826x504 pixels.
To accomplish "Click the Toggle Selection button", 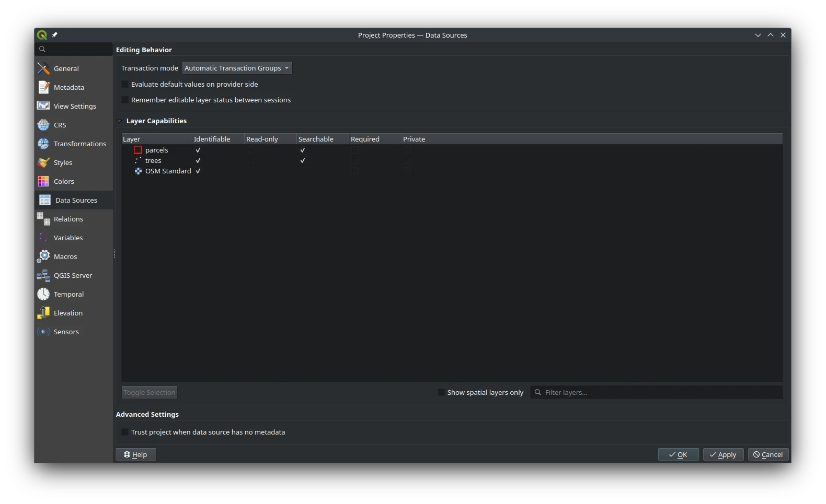I will (x=150, y=392).
